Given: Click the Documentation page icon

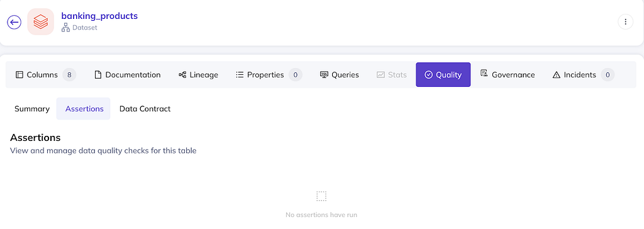Looking at the screenshot, I should coord(97,75).
